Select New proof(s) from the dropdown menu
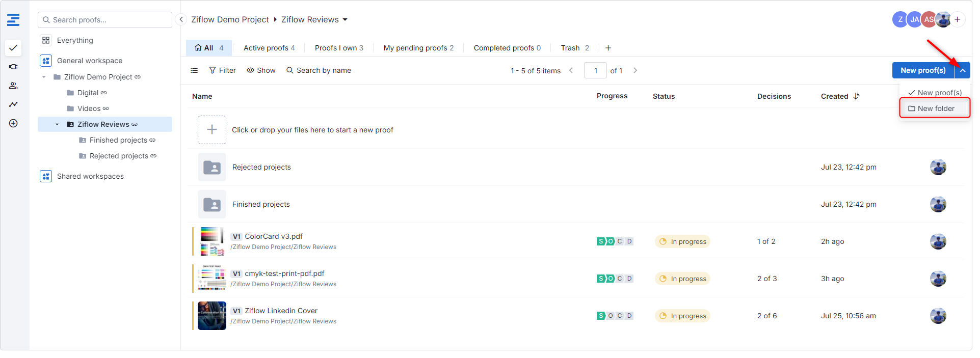The height and width of the screenshot is (358, 980). 935,93
